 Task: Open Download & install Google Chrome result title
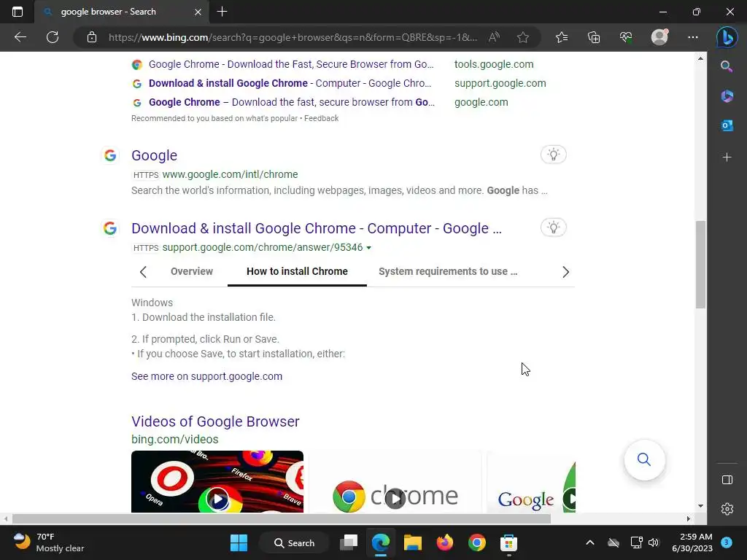317,228
